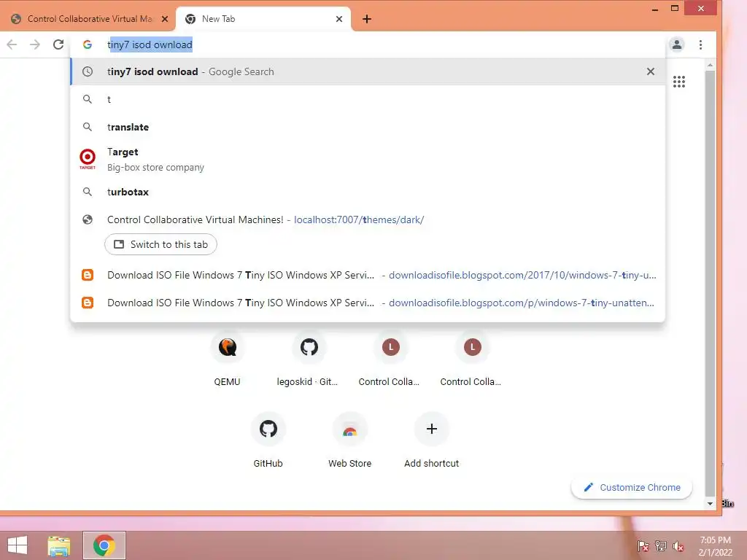Screen dimensions: 747x560
Task: Click the scrollbar down arrow
Action: 710,503
